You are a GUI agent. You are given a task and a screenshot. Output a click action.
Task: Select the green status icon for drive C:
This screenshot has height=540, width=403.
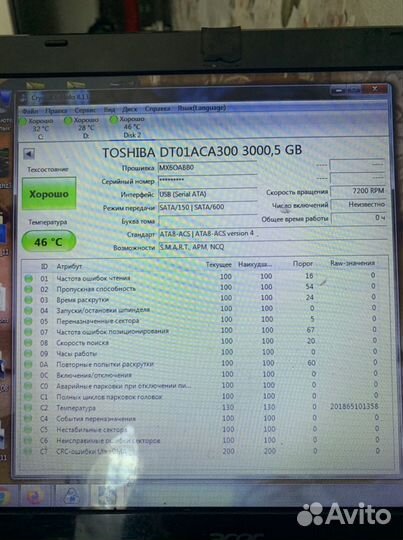click(x=23, y=121)
